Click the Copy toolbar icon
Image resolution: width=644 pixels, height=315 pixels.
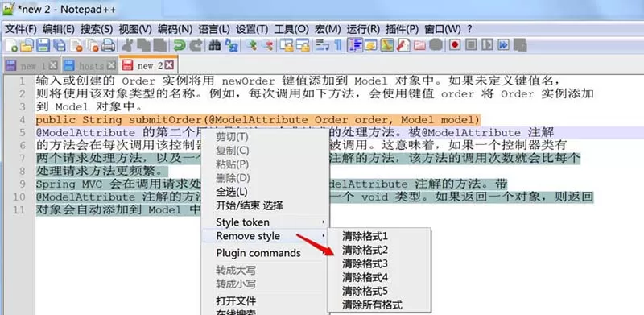coord(143,45)
